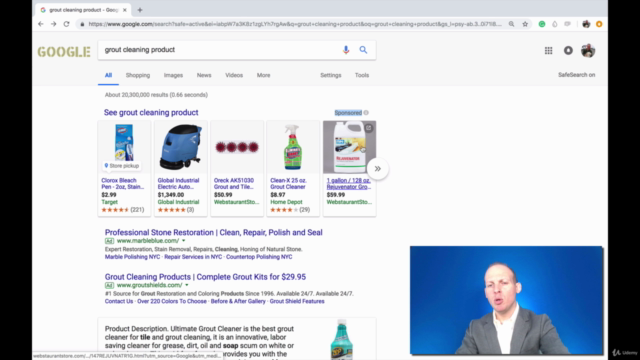Click Oreck AK51030 brush product image

coord(237,147)
